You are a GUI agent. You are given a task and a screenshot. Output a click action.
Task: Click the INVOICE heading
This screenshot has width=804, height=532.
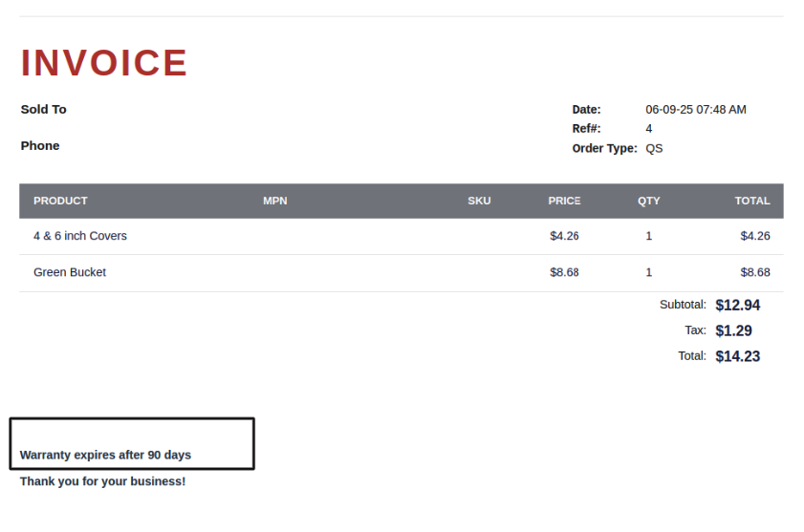click(x=104, y=63)
